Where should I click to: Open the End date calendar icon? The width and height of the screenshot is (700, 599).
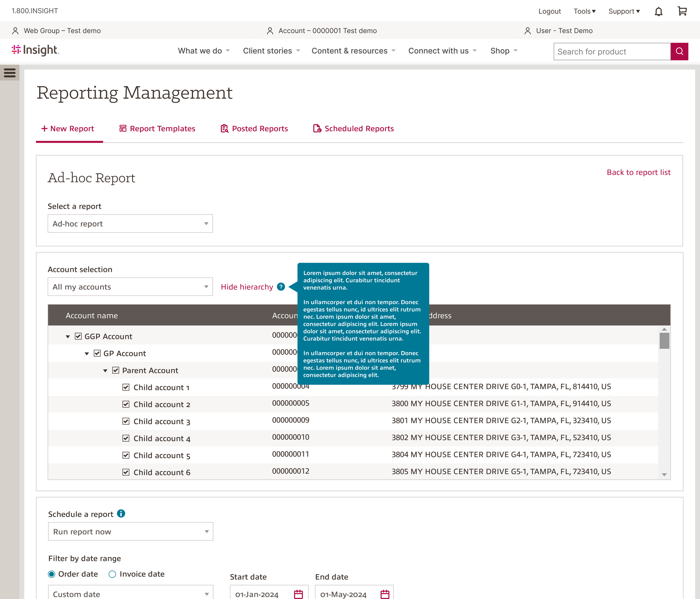[x=385, y=594]
